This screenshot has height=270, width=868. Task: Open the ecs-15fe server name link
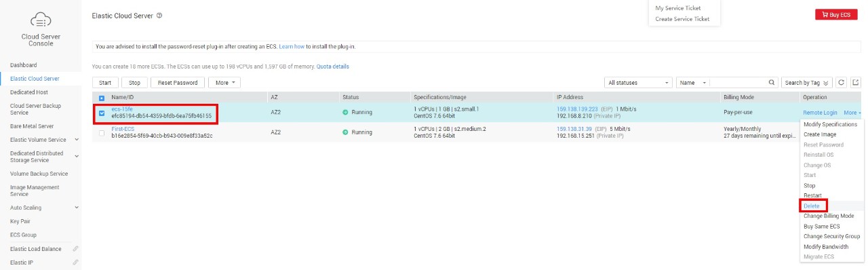point(122,109)
